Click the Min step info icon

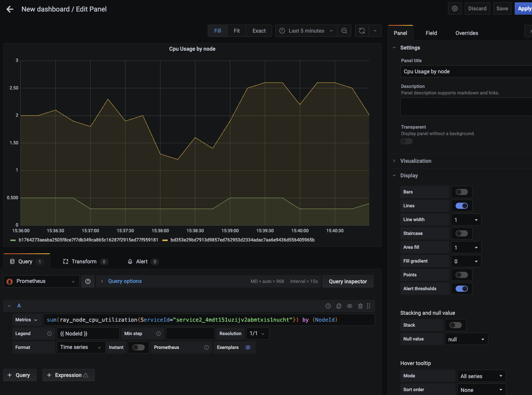[x=159, y=334]
